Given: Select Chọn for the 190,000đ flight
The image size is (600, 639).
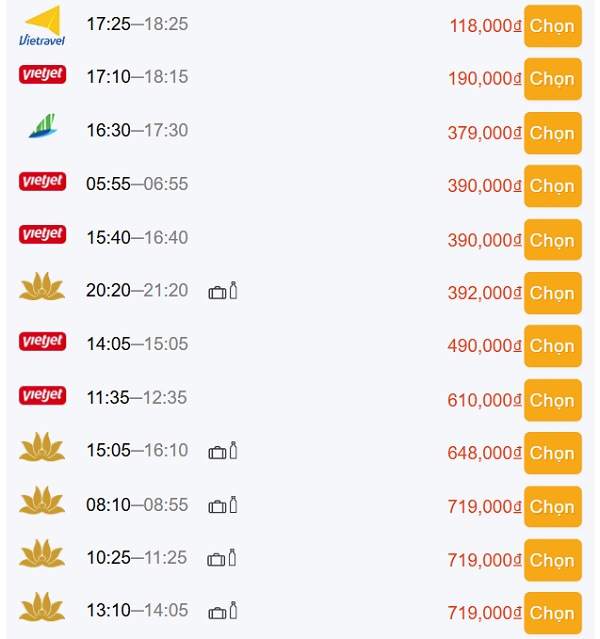Looking at the screenshot, I should coord(553,79).
